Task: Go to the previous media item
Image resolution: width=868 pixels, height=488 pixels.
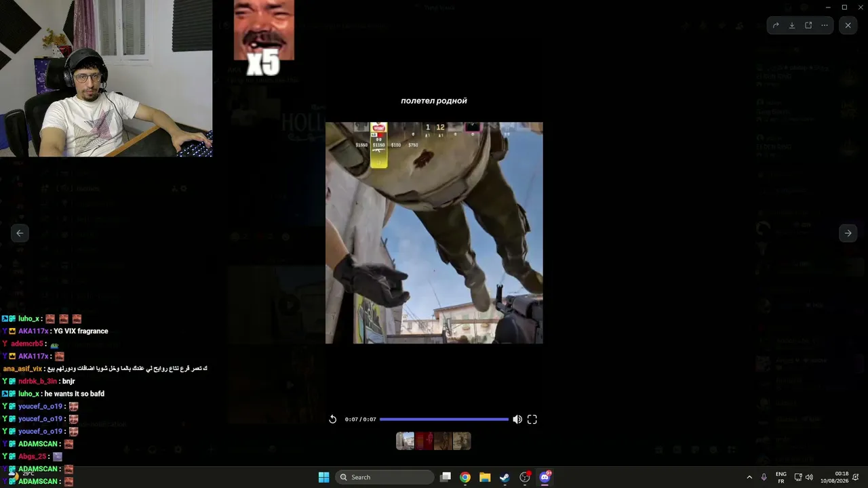Action: pyautogui.click(x=20, y=233)
